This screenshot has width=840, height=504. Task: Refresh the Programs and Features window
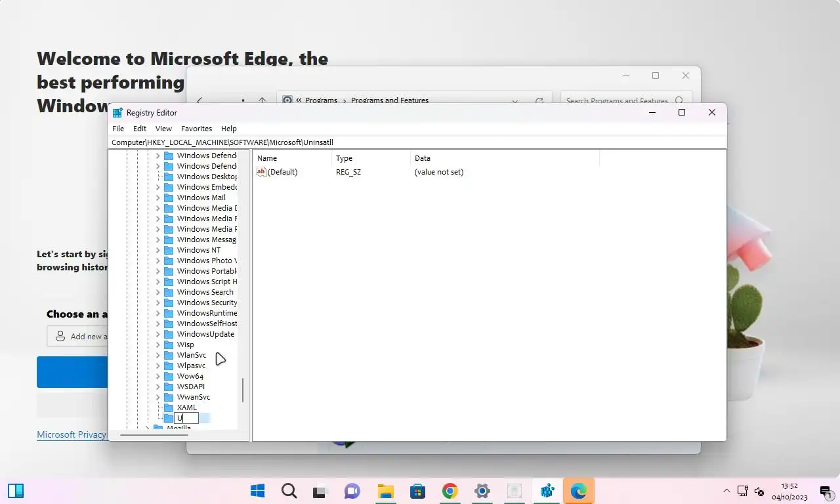pyautogui.click(x=539, y=101)
